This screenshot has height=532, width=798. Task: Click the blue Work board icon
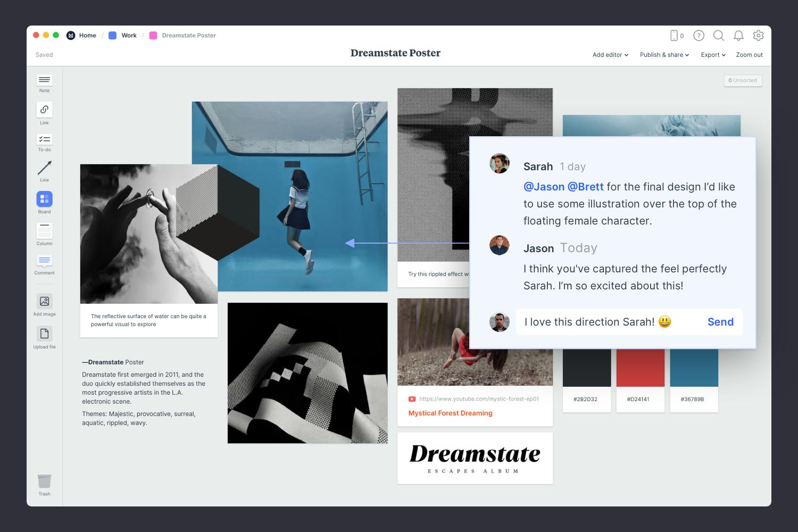[113, 36]
